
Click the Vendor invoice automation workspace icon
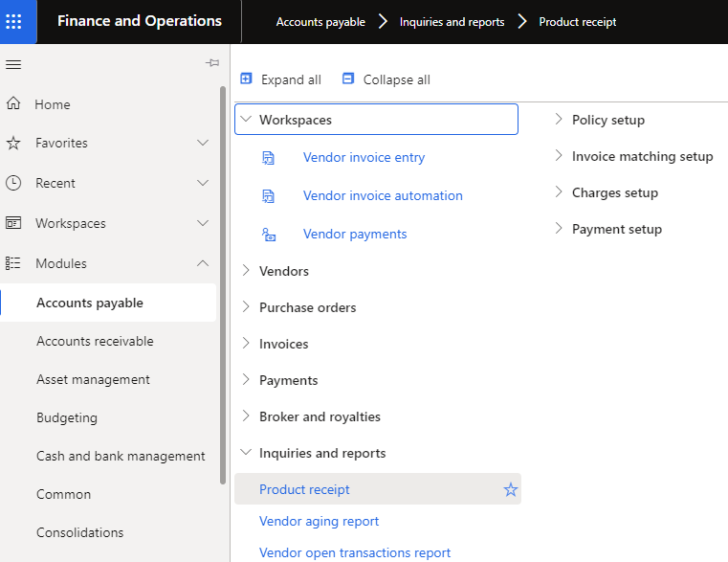[x=269, y=196]
